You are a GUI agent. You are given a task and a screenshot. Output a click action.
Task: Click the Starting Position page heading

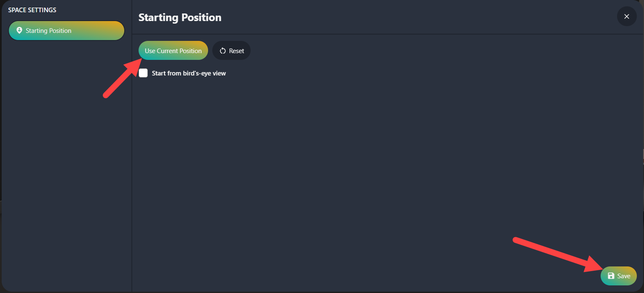click(x=180, y=17)
